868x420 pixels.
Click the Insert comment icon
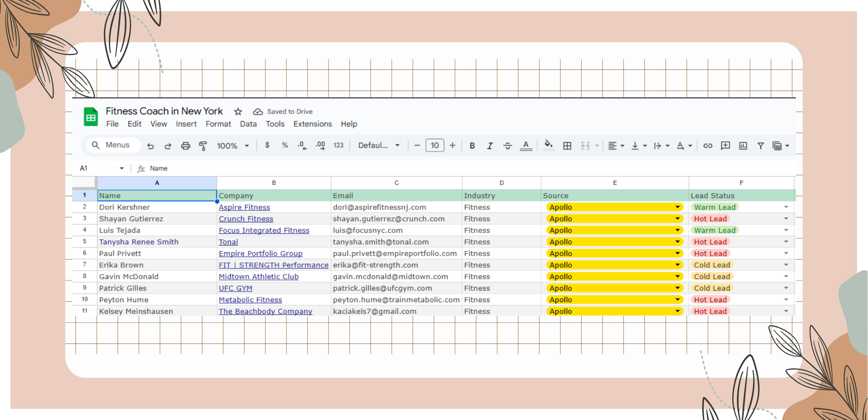coord(725,146)
